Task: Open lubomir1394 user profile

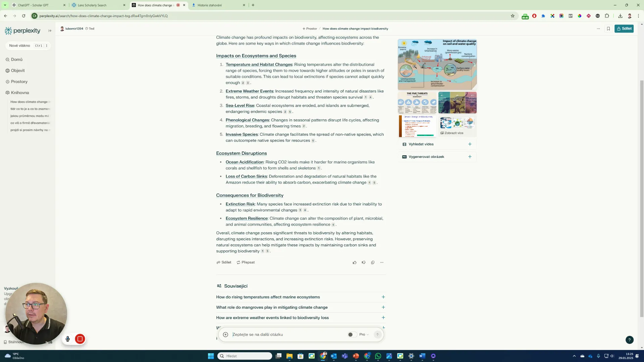Action: [71, 29]
